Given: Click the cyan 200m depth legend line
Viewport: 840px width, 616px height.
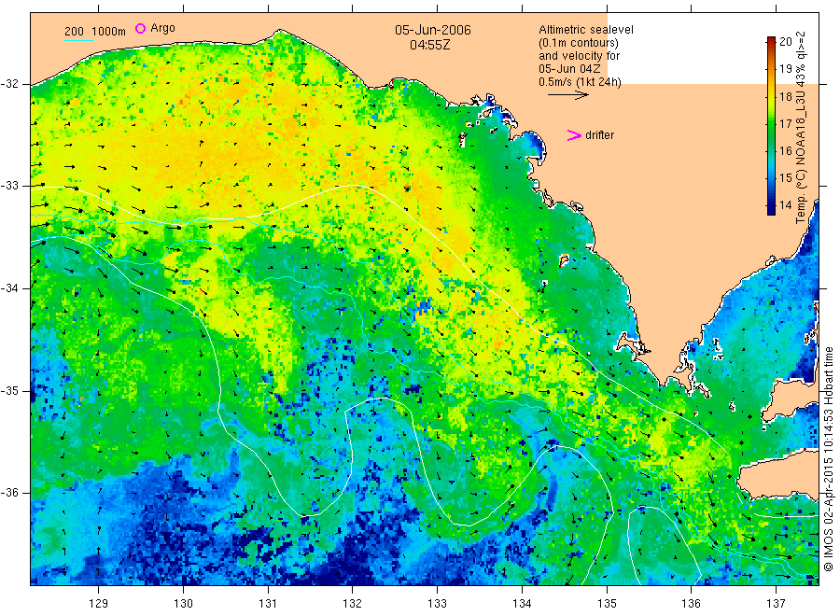Looking at the screenshot, I should [x=78, y=39].
